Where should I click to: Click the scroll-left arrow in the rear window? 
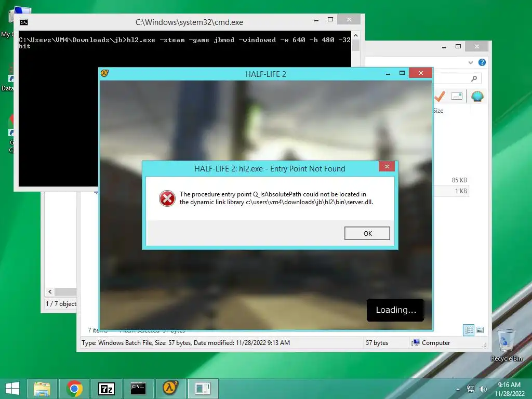(x=50, y=292)
